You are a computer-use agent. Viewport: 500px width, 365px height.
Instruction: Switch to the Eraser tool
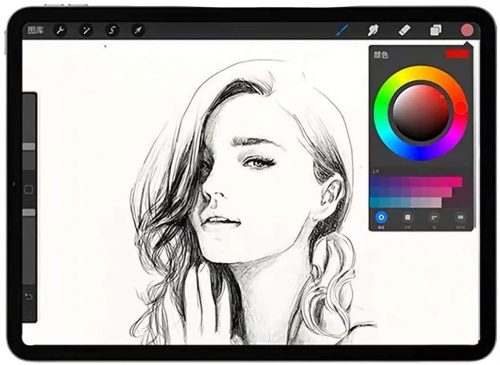(x=404, y=30)
